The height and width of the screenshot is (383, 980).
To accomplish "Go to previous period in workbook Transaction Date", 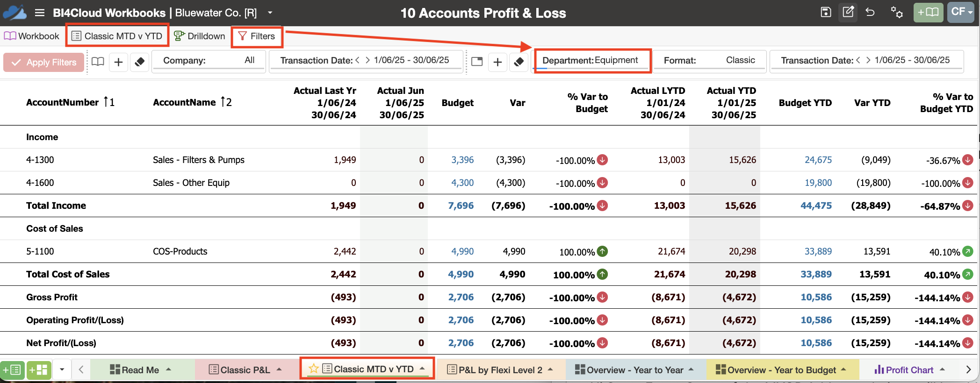I will tap(358, 60).
